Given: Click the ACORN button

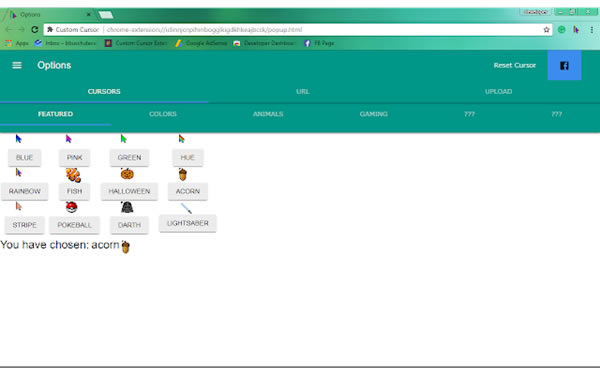Looking at the screenshot, I should 188,191.
